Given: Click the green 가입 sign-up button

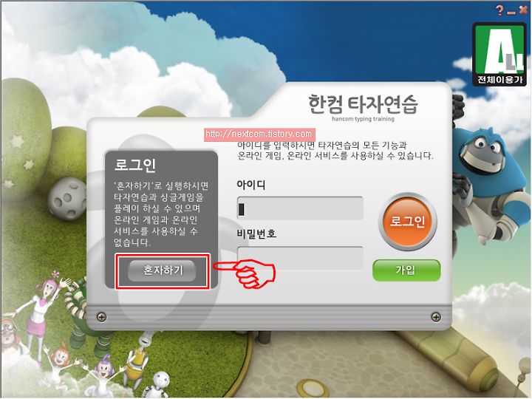Looking at the screenshot, I should [406, 270].
